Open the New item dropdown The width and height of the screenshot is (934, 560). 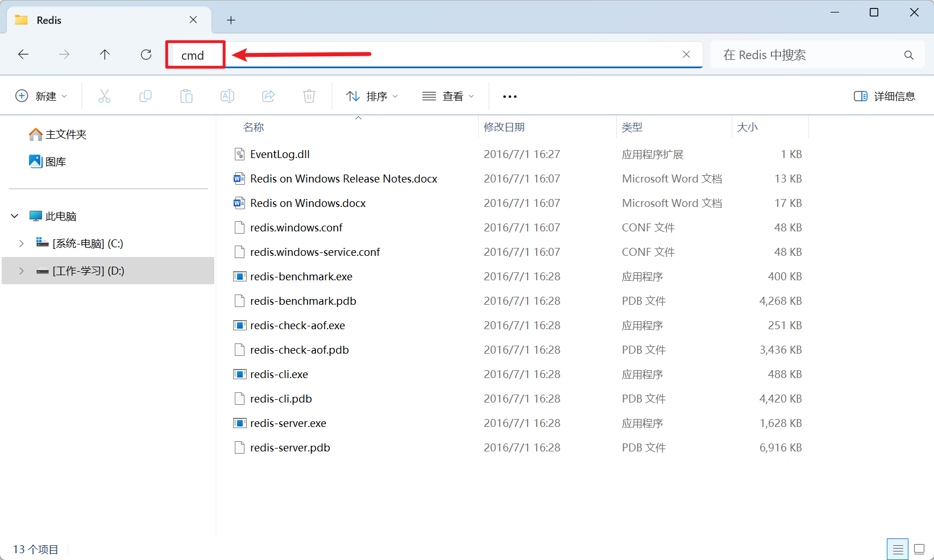41,96
